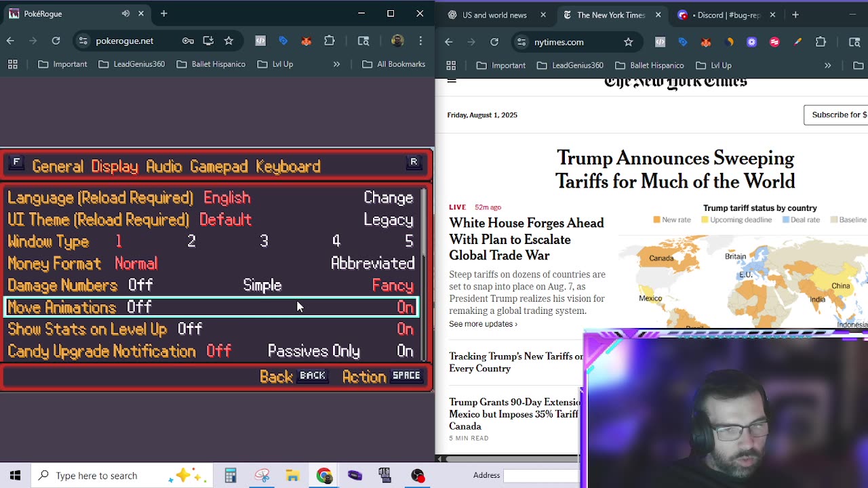This screenshot has width=868, height=488.
Task: Switch to the Keyboard settings tab
Action: [288, 167]
